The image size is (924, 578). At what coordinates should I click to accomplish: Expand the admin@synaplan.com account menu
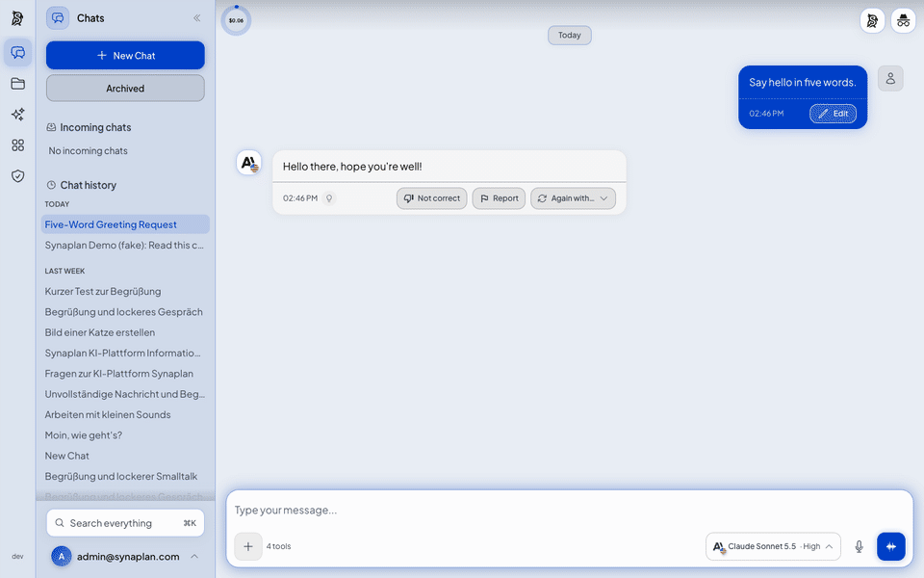click(x=125, y=556)
